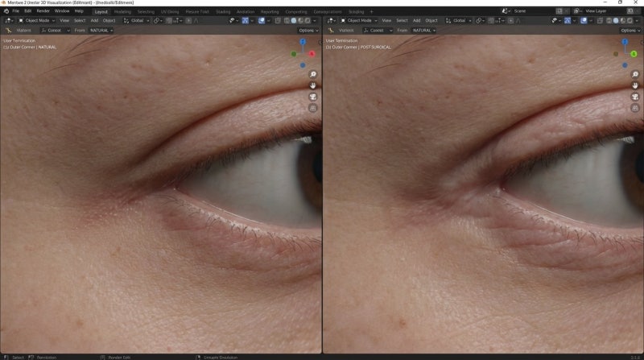
Task: Click pan hand button in right viewport
Action: point(635,85)
